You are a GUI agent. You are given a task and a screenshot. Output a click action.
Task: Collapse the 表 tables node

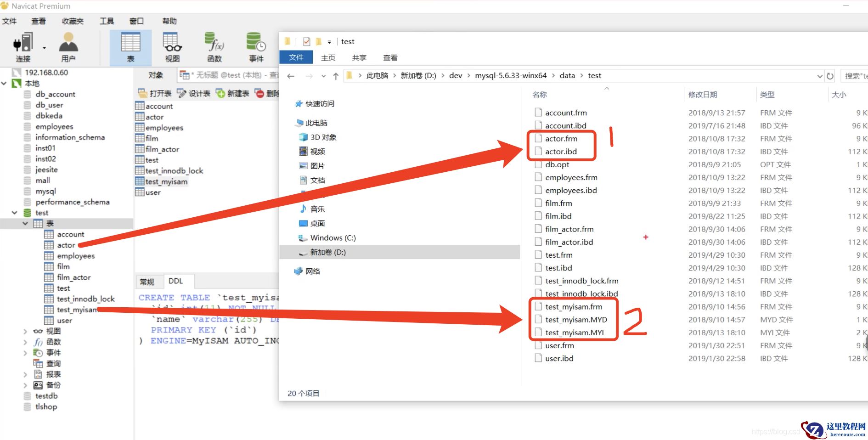click(25, 223)
